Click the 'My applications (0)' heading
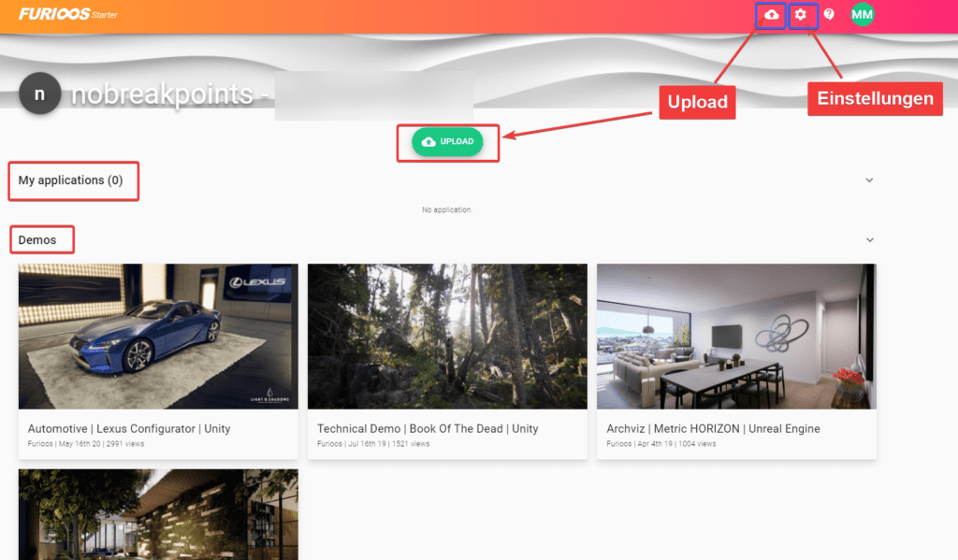The height and width of the screenshot is (560, 958). [70, 180]
